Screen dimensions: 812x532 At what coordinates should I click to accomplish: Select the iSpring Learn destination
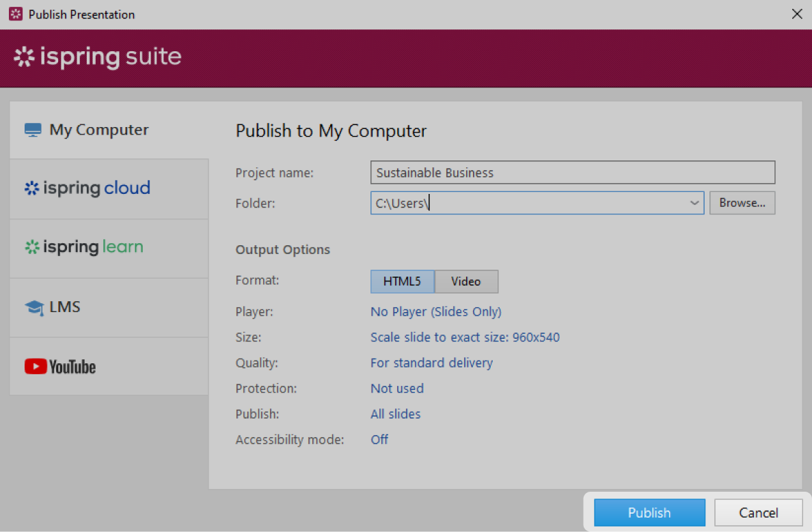pos(83,247)
